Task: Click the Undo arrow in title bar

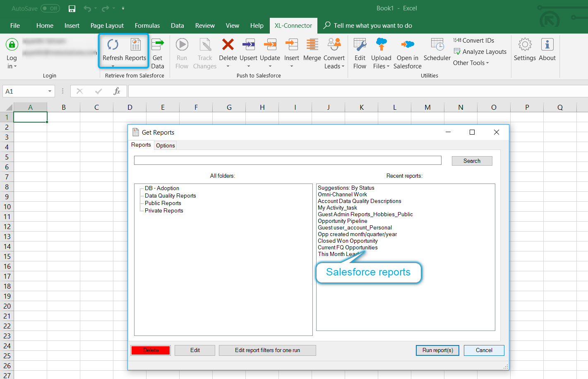Action: [87, 9]
